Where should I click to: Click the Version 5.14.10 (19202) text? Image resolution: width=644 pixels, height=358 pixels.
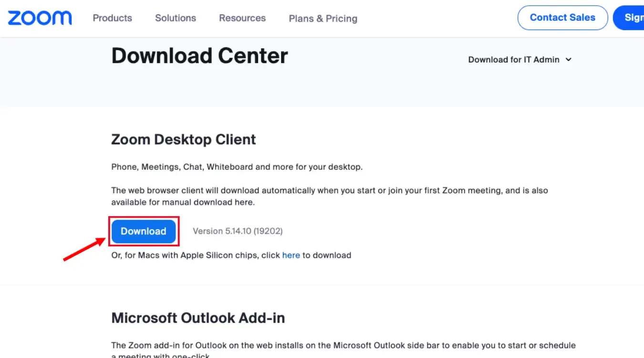point(238,231)
